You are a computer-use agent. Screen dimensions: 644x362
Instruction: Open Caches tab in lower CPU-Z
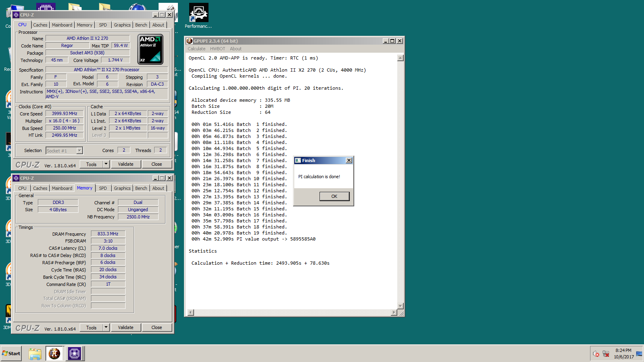[x=40, y=188]
